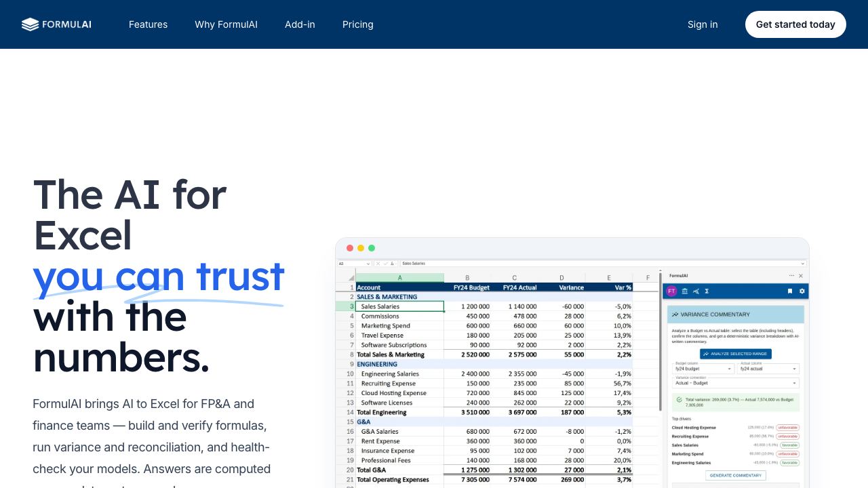Image resolution: width=868 pixels, height=488 pixels.
Task: Click the Sign in link
Action: tap(703, 24)
